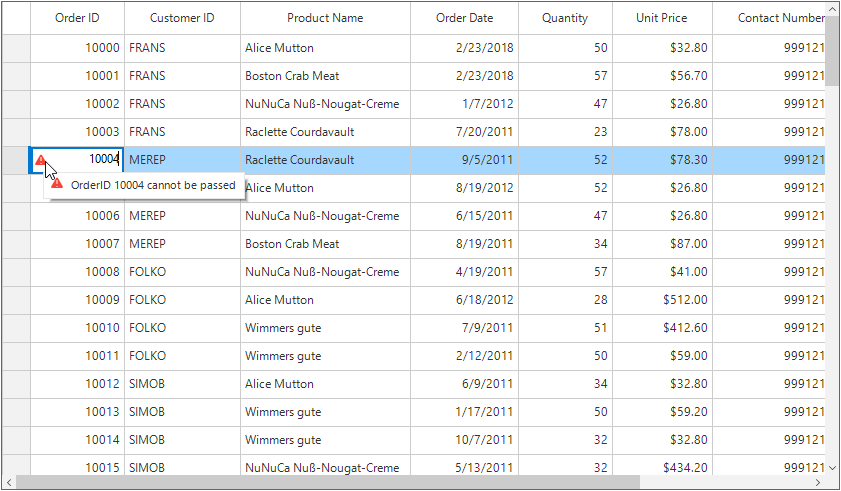The width and height of the screenshot is (841, 491).
Task: Select Order ID cell 10006
Action: (x=77, y=216)
